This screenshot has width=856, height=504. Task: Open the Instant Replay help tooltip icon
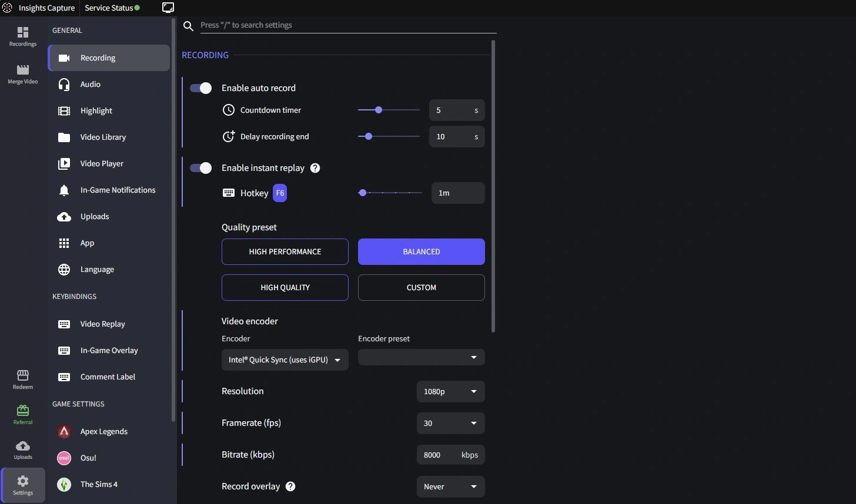click(315, 168)
